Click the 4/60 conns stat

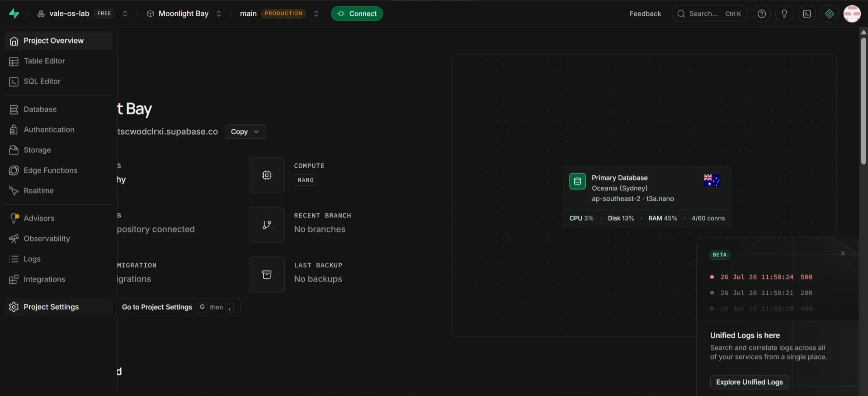[x=708, y=218]
